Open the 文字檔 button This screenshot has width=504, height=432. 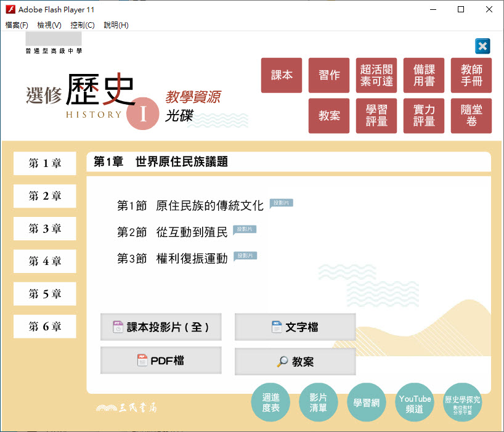tap(295, 327)
